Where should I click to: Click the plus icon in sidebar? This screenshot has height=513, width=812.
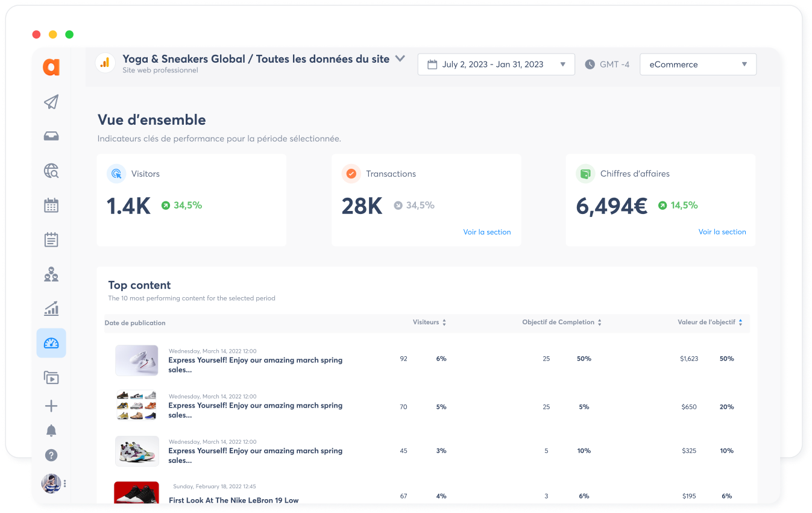click(x=51, y=406)
